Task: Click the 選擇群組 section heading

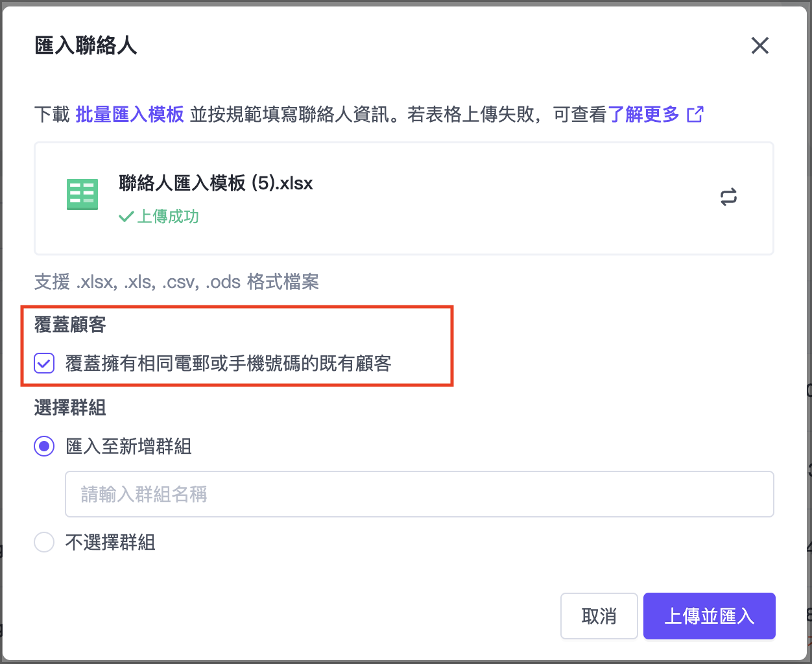Action: [70, 408]
